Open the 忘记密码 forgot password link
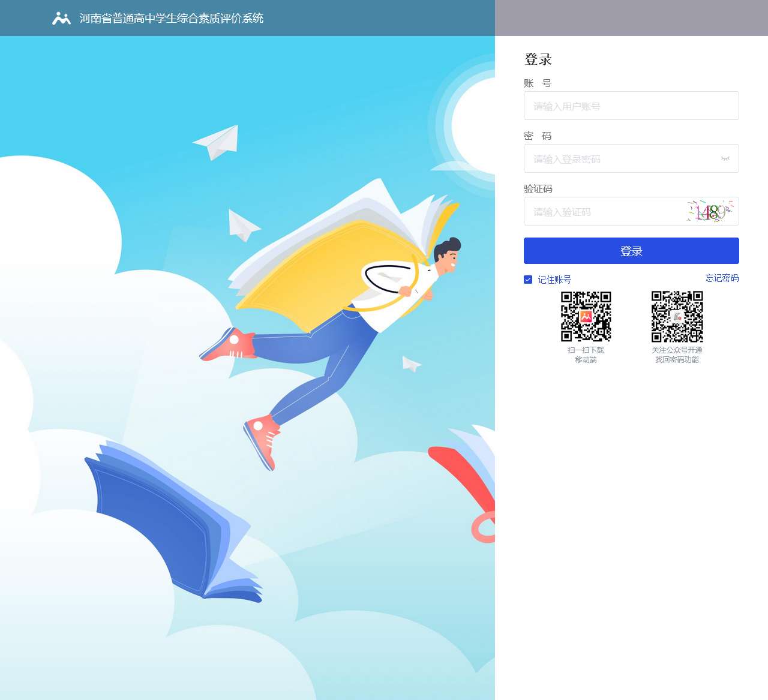Image resolution: width=768 pixels, height=700 pixels. click(x=722, y=278)
